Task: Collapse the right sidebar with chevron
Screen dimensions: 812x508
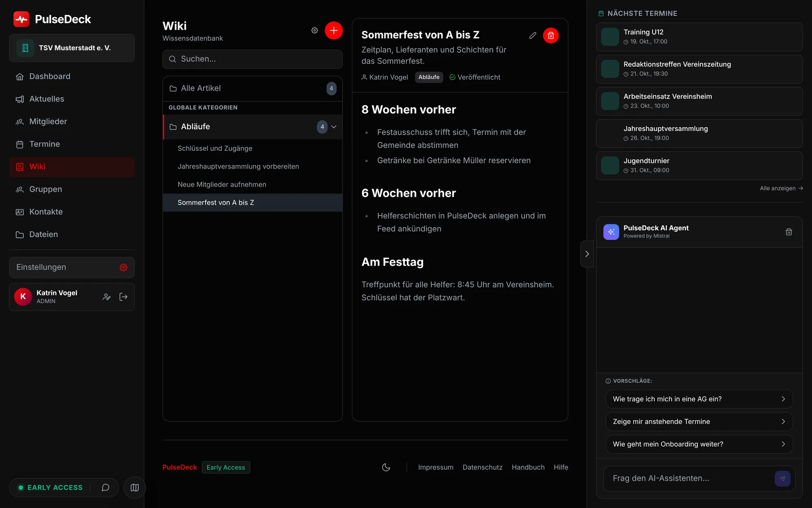Action: tap(587, 254)
